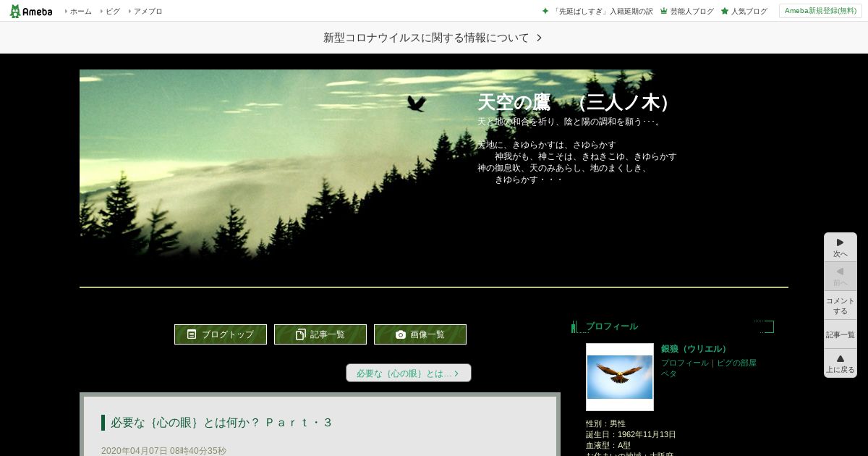The image size is (868, 456).
Task: Open 画像一覧 navigation button
Action: click(420, 334)
